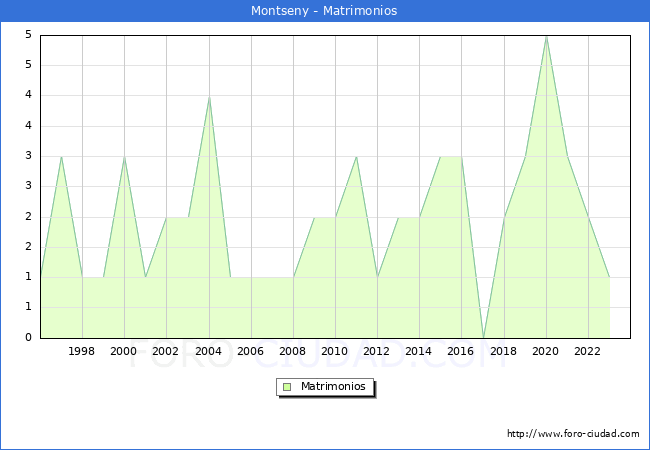Click the zero-value data point at 2017
This screenshot has height=450, width=650.
click(483, 338)
